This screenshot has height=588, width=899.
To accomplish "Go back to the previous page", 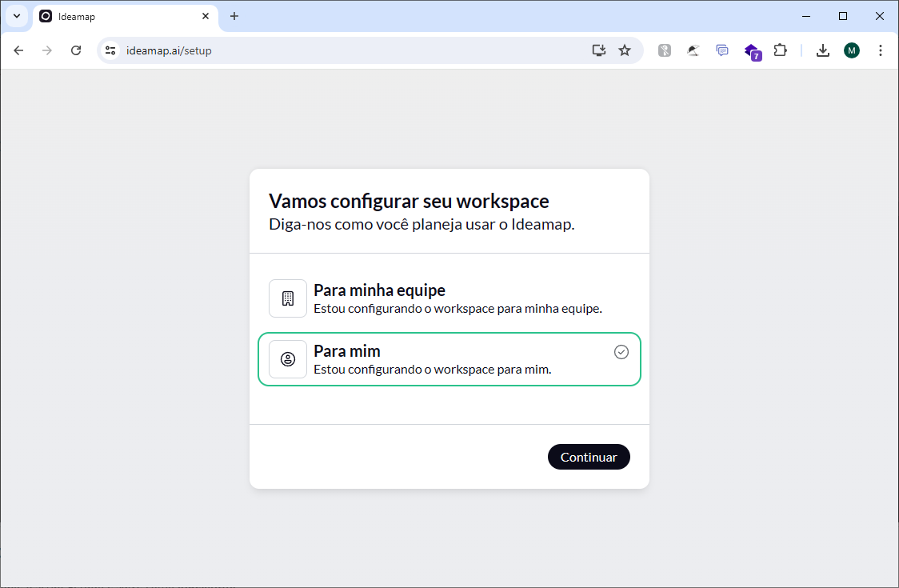I will pos(18,50).
